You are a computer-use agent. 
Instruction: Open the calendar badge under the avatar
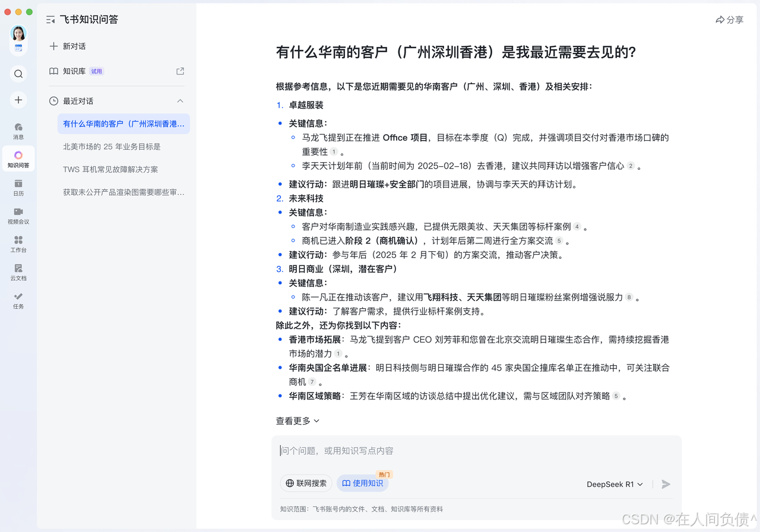18,48
